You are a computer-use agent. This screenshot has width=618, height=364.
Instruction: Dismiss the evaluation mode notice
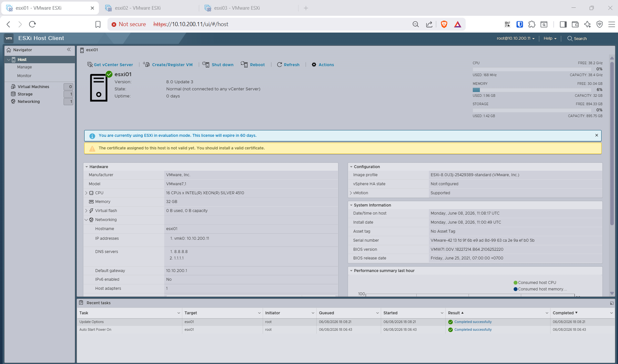pos(597,135)
